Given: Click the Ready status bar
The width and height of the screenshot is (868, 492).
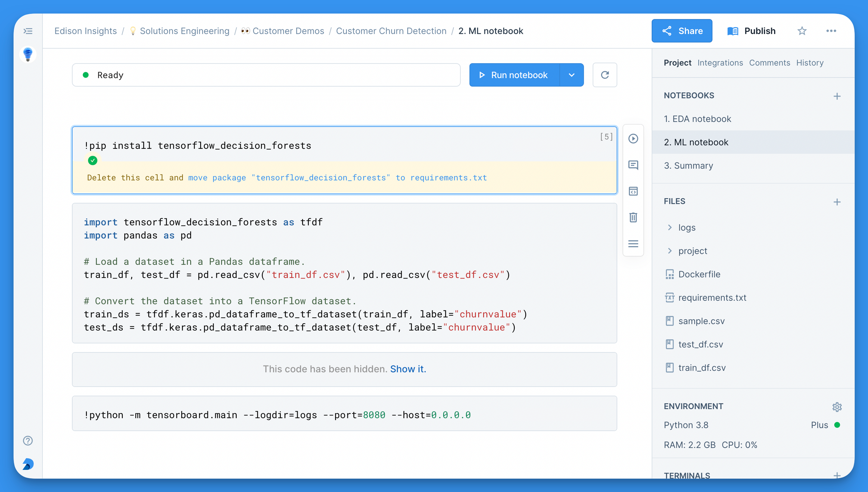Looking at the screenshot, I should (x=266, y=75).
